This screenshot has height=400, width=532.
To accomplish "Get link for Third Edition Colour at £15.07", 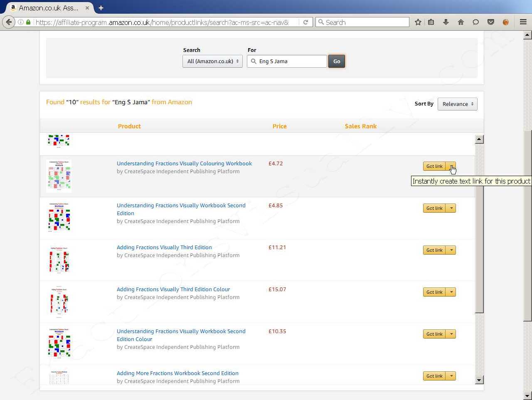I will click(434, 292).
